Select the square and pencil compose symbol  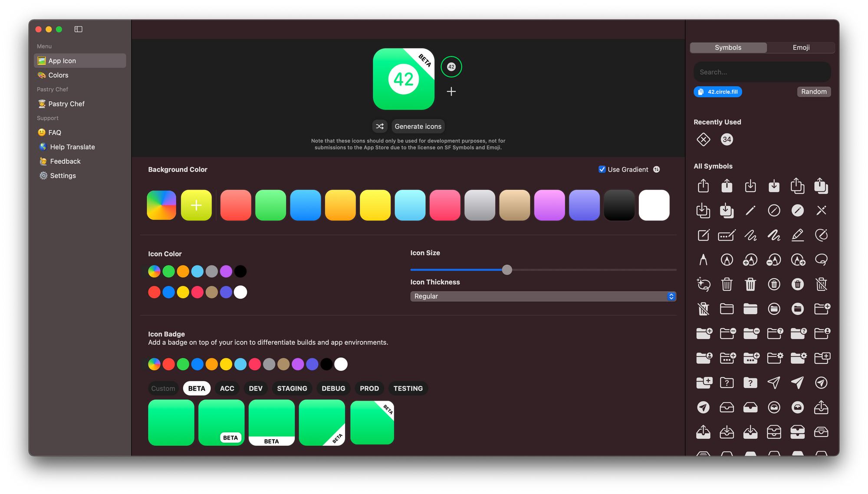pyautogui.click(x=704, y=235)
